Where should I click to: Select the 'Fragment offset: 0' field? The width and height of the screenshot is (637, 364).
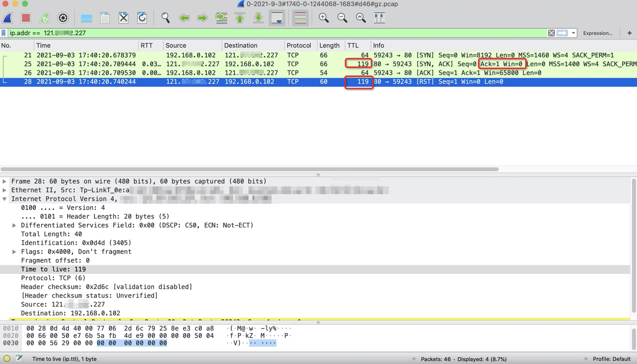(55, 260)
